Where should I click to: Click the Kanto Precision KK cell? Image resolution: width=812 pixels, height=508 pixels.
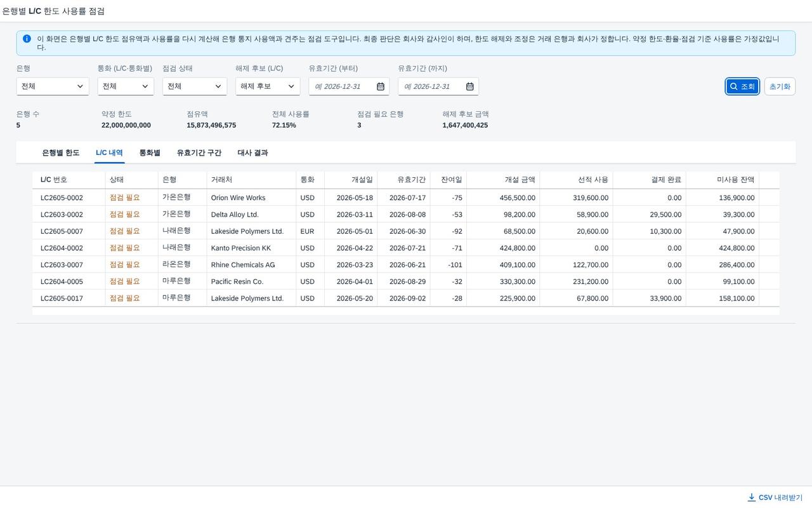(x=251, y=248)
